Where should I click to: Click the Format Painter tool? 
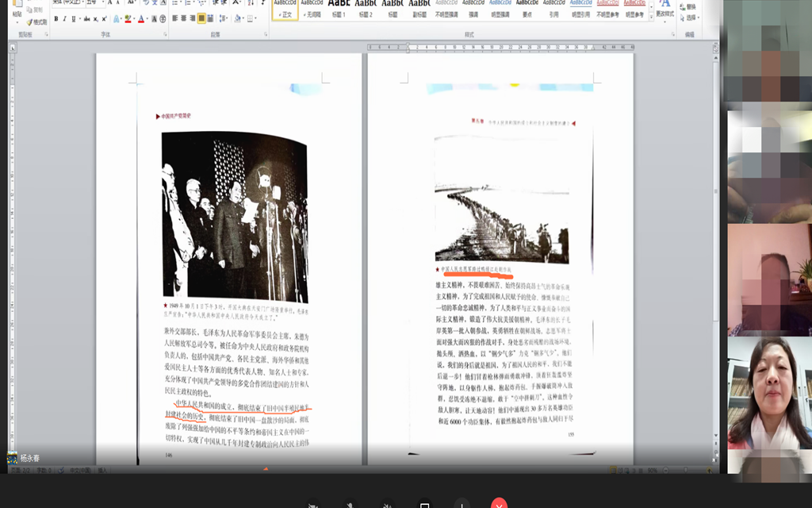[35, 22]
